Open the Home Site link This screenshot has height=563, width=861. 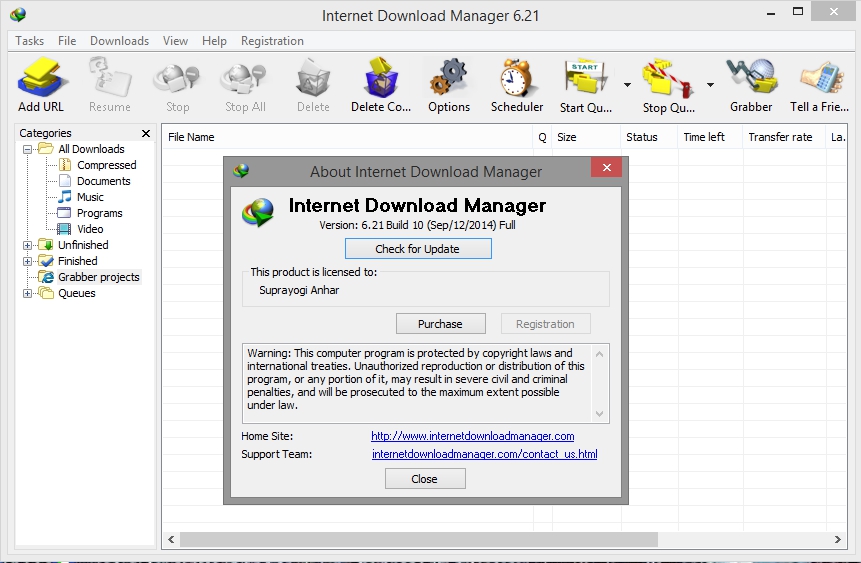click(473, 436)
